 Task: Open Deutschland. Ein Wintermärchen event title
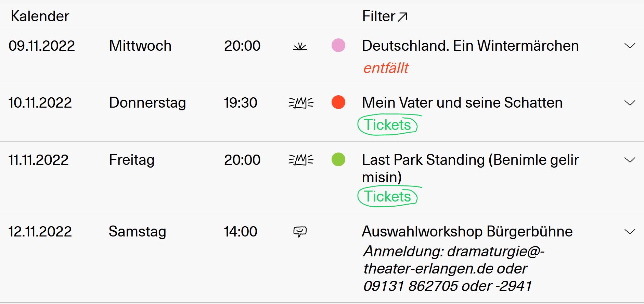[x=470, y=46]
